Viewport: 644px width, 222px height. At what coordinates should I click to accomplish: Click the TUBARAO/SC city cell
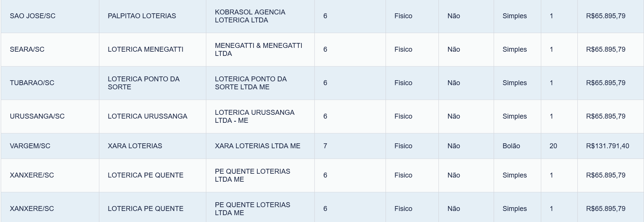[50, 83]
